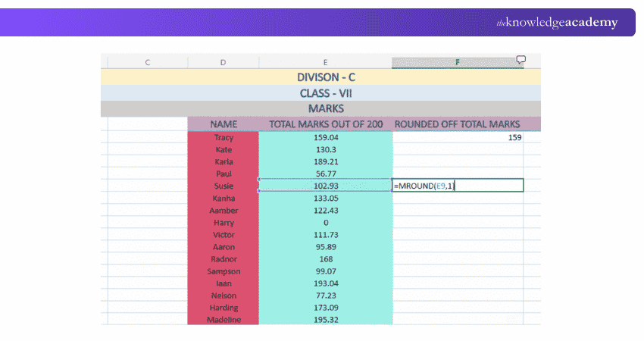The height and width of the screenshot is (341, 644).
Task: Select the NAME header cell
Action: click(224, 124)
